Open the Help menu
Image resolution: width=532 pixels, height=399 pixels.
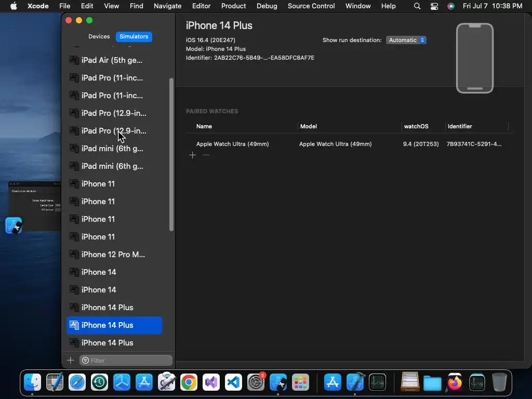coord(388,6)
